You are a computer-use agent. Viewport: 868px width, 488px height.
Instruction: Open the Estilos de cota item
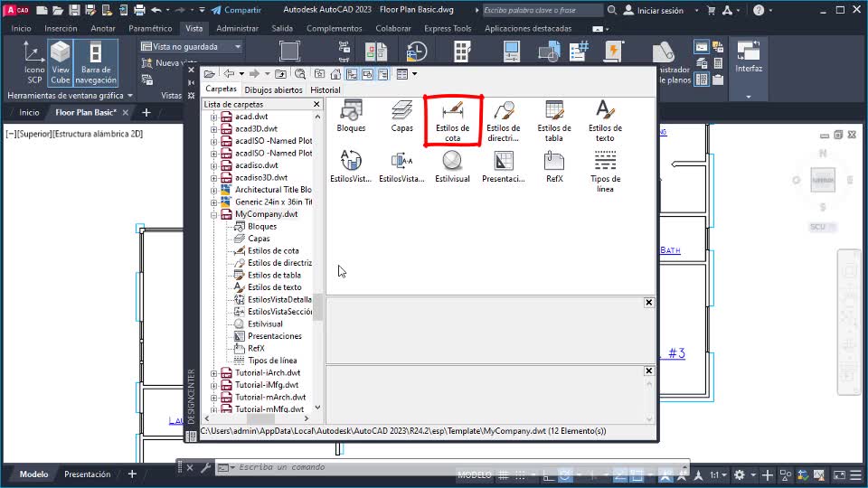point(452,119)
